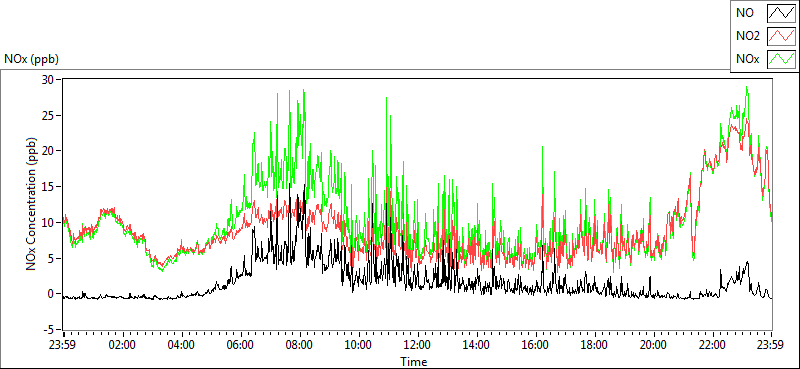Click the 20 y-axis tick label
This screenshot has width=800, height=369.
[49, 151]
